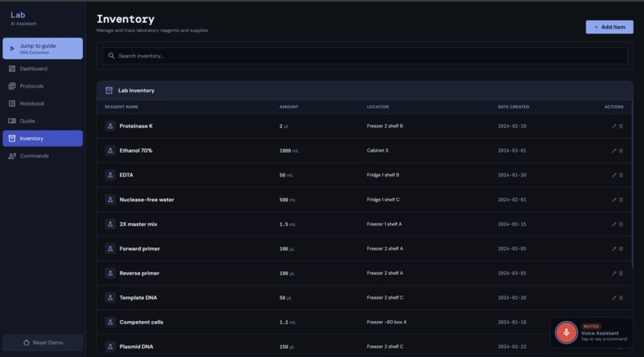Select the Competent cells reagent name

pyautogui.click(x=141, y=322)
